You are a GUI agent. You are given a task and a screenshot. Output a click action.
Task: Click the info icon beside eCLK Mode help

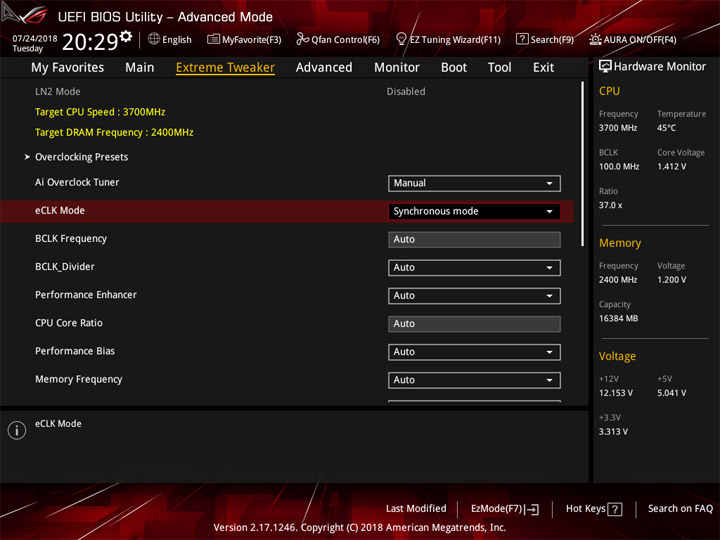[17, 430]
